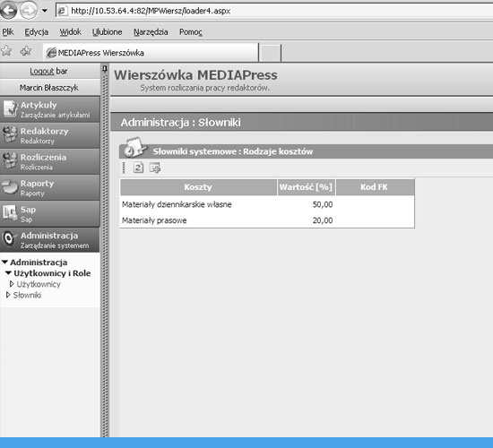Click the Sap icon
Viewport: 493px width, 448px height.
pos(10,213)
